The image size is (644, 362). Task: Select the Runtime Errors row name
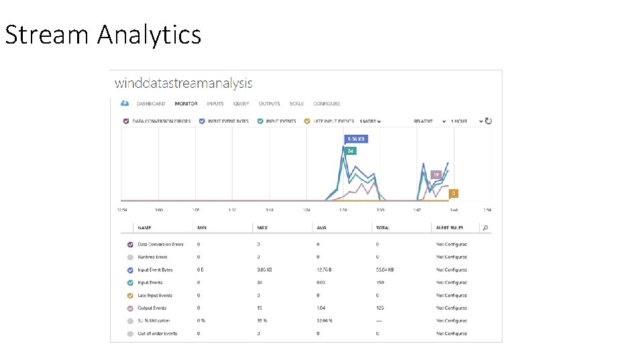click(152, 257)
